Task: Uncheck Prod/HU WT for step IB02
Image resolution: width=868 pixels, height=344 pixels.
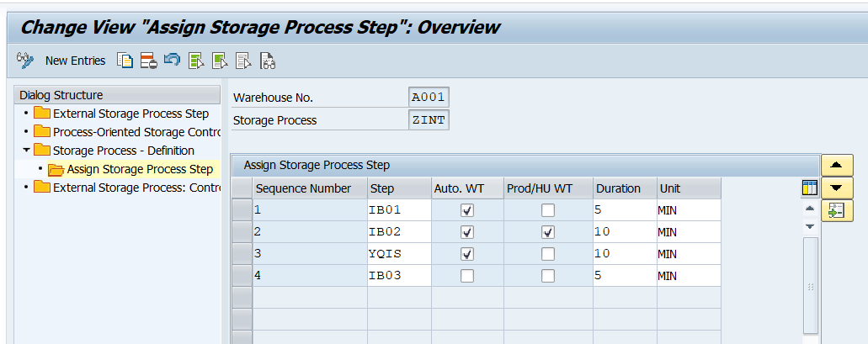Action: pyautogui.click(x=548, y=232)
